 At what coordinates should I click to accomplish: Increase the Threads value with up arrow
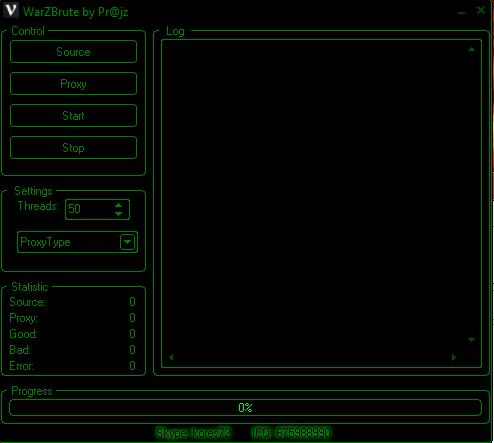(x=118, y=205)
